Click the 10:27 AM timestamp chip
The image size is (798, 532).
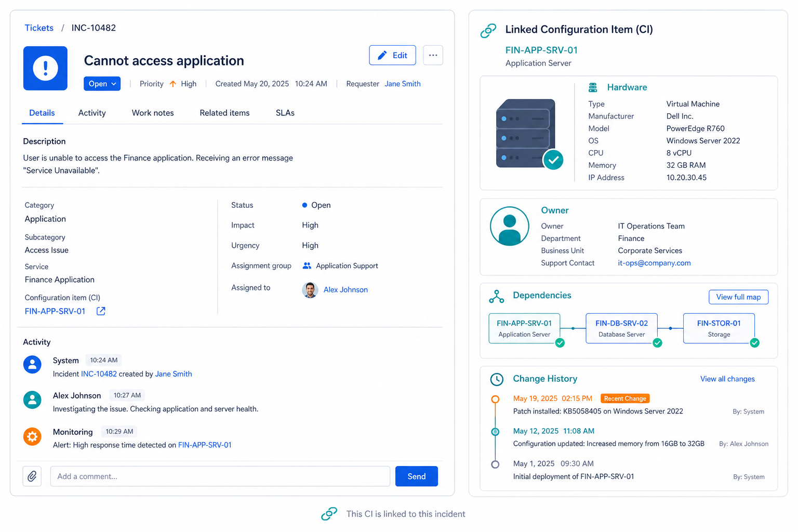[x=127, y=395]
